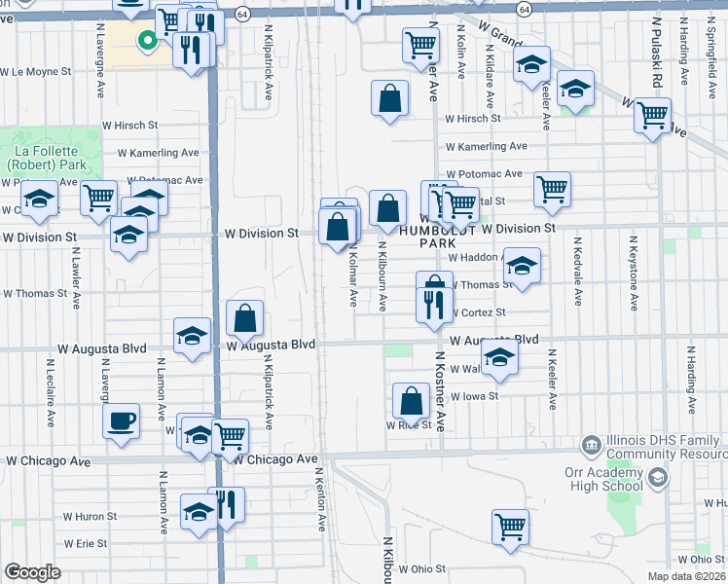This screenshot has width=728, height=584.
Task: Open shopping cart marker near W Ohio St
Action: (511, 530)
